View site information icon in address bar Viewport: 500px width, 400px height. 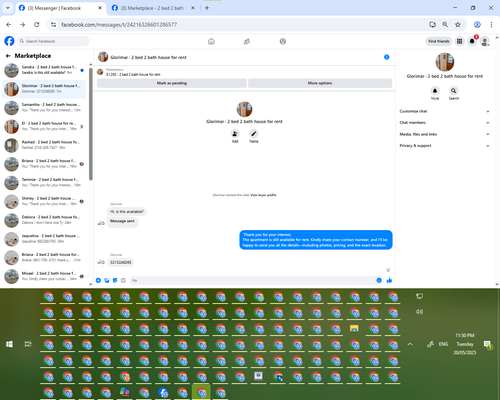pos(53,25)
